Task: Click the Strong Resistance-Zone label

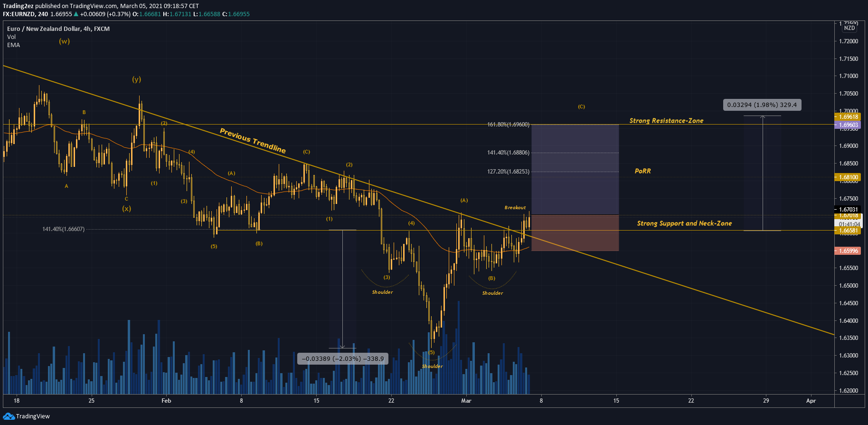Action: tap(666, 121)
